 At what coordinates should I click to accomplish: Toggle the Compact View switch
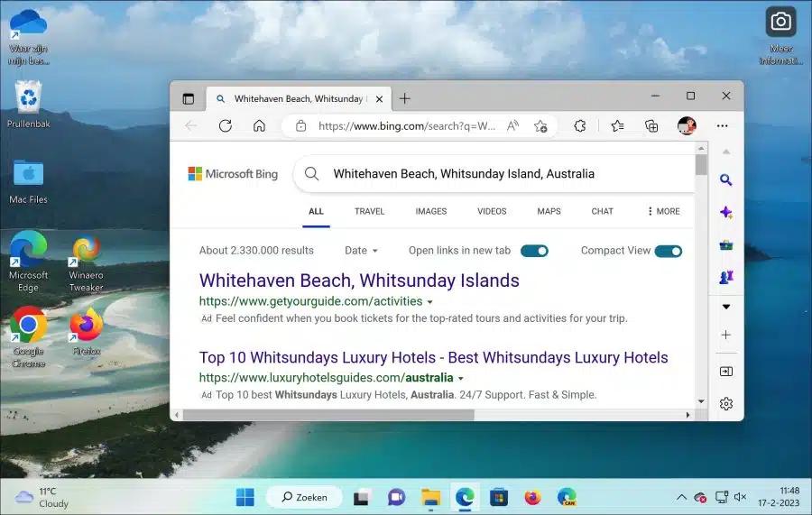coord(669,251)
